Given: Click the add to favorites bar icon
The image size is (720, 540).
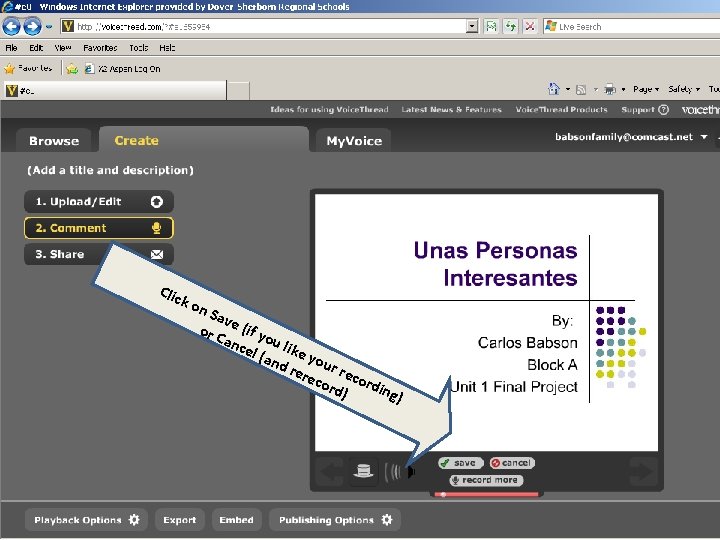Looking at the screenshot, I should [72, 69].
